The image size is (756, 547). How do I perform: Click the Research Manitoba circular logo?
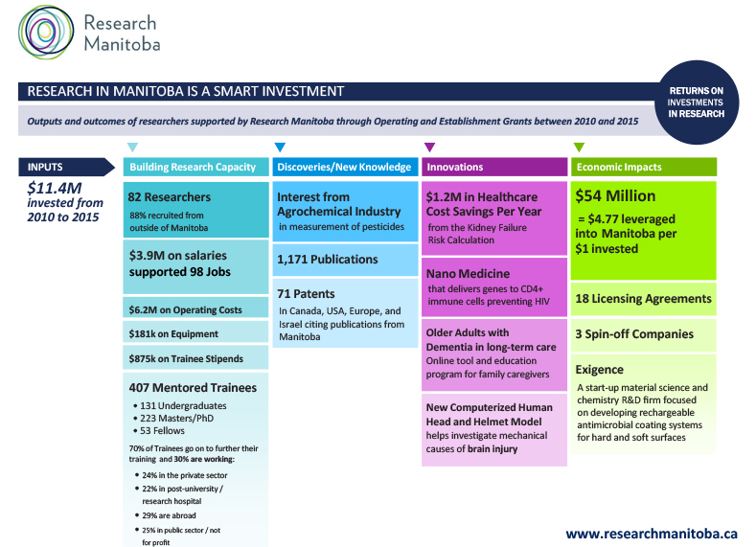pos(46,33)
